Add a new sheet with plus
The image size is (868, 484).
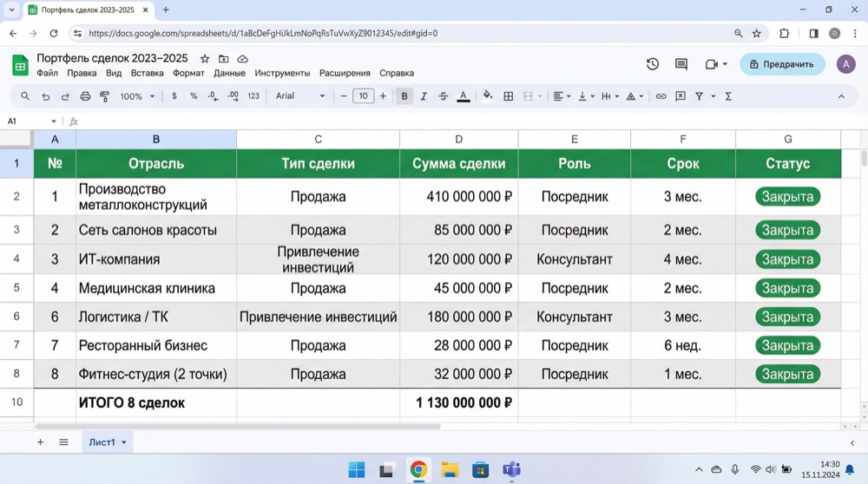(x=41, y=442)
